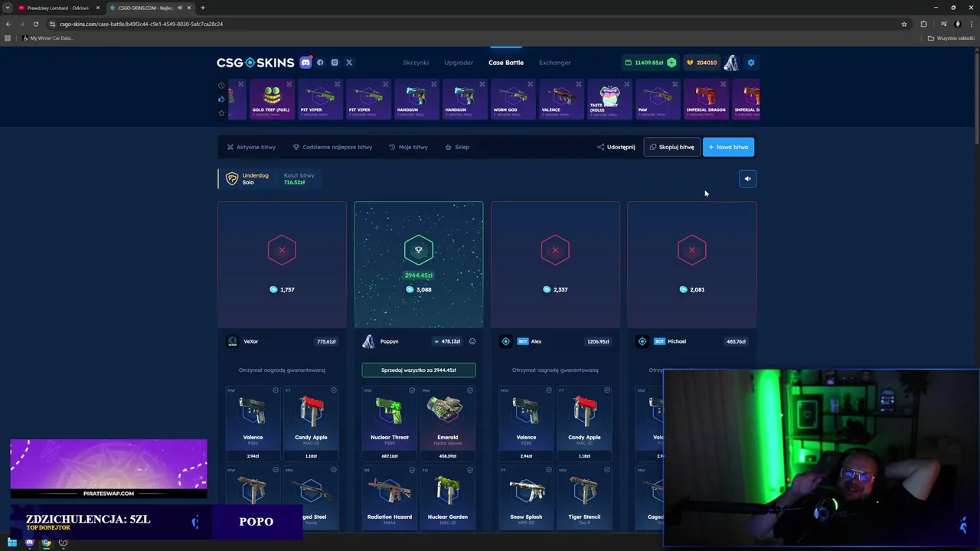Open Moje bitwy section

408,147
